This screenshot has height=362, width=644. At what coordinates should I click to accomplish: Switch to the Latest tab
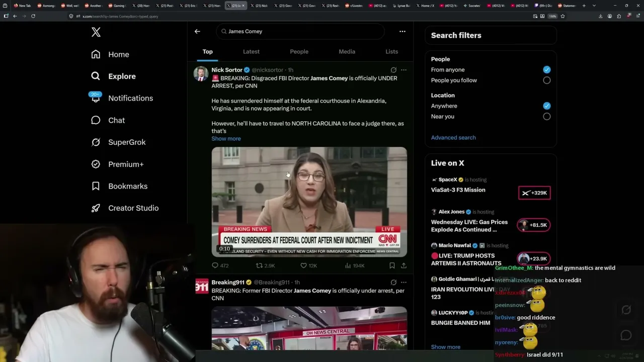point(251,52)
